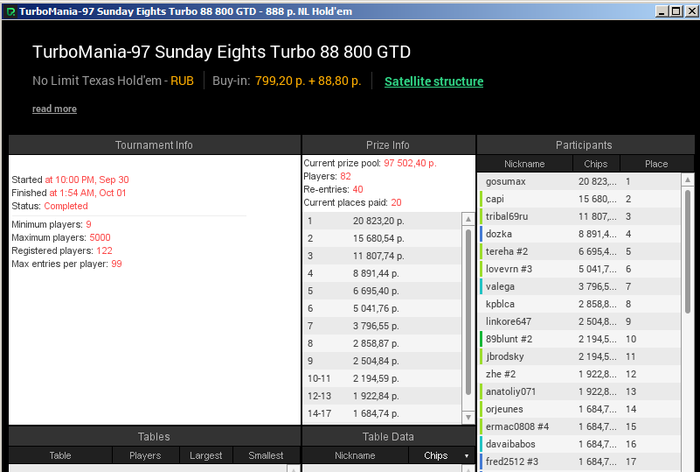Image resolution: width=700 pixels, height=472 pixels.
Task: Click the prize list scroll up arrow
Action: (468, 219)
